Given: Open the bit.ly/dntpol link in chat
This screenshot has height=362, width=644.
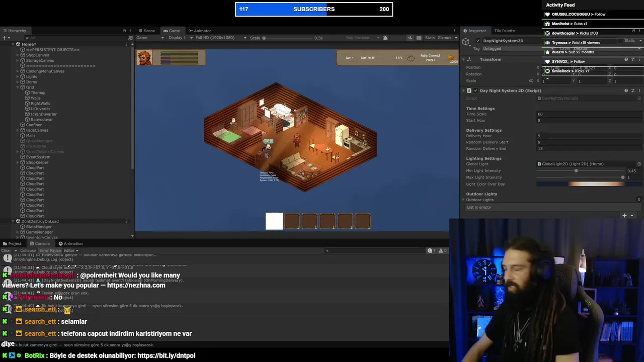Looking at the screenshot, I should [x=166, y=355].
